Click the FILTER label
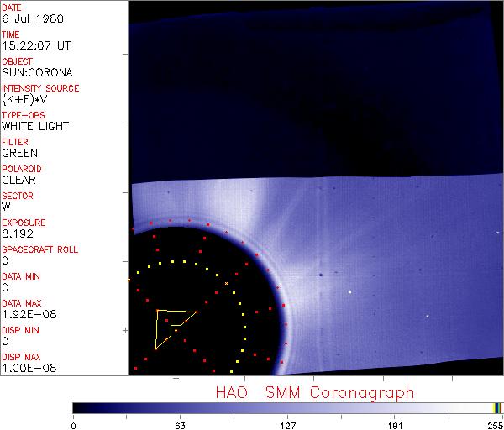This screenshot has height=430, width=504. (15, 142)
